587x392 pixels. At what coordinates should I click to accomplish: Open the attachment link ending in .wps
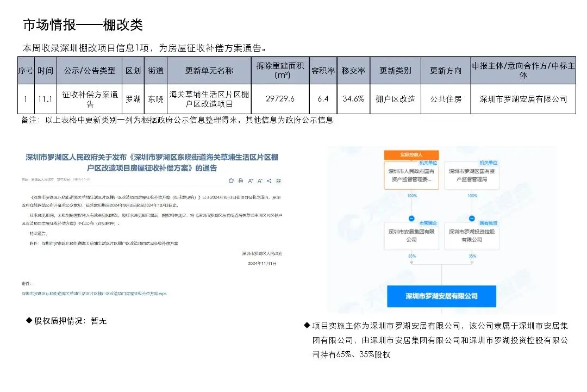94,294
